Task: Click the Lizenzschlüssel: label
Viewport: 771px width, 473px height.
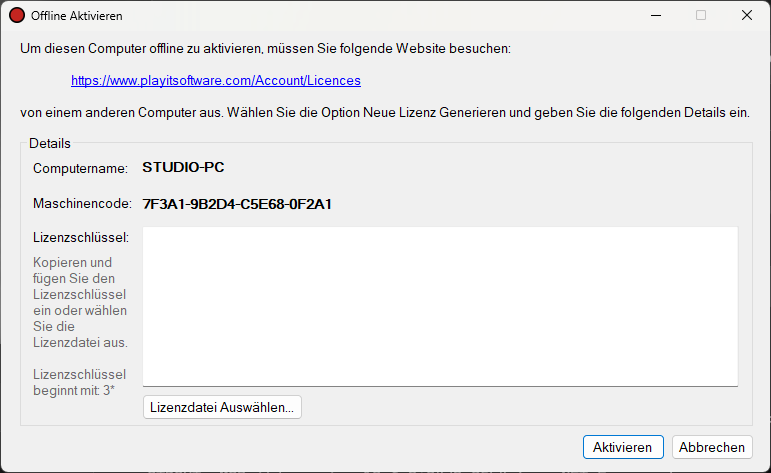Action: tap(81, 237)
